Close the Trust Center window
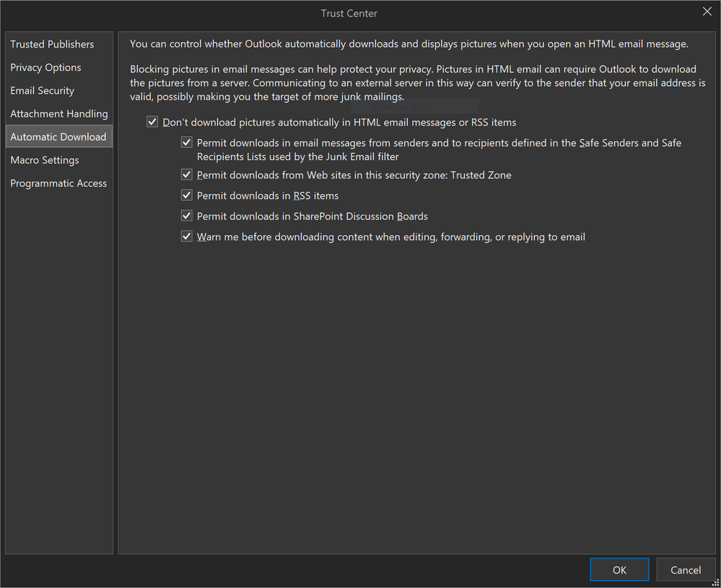This screenshot has height=588, width=721. 706,11
